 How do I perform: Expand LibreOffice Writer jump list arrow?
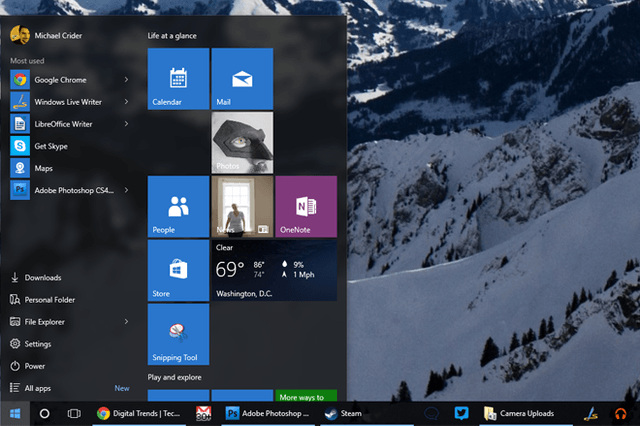[x=127, y=124]
